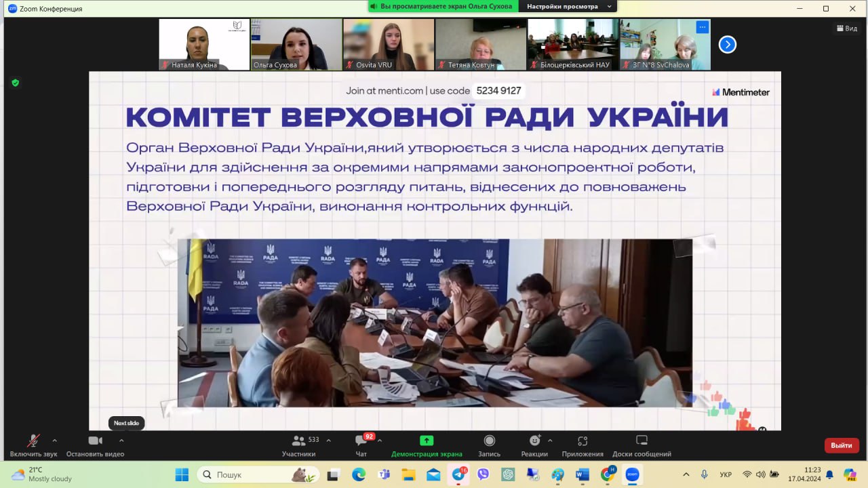
Task: Open volume control in system tray
Action: coord(761,474)
